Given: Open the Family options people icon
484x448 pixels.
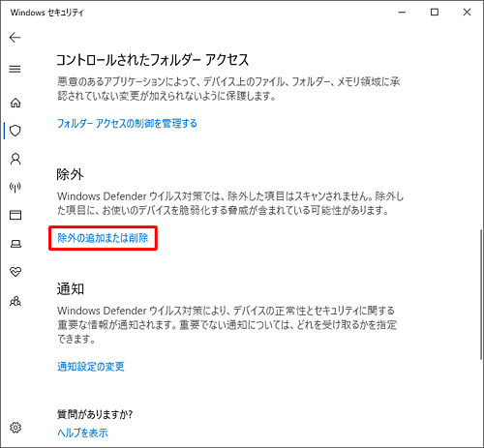Looking at the screenshot, I should pos(15,301).
